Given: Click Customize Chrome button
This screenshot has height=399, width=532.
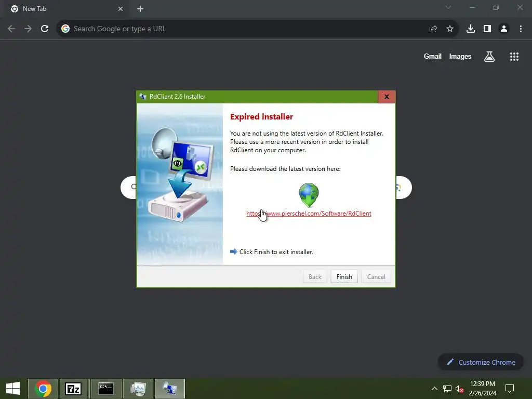Looking at the screenshot, I should pos(481,362).
